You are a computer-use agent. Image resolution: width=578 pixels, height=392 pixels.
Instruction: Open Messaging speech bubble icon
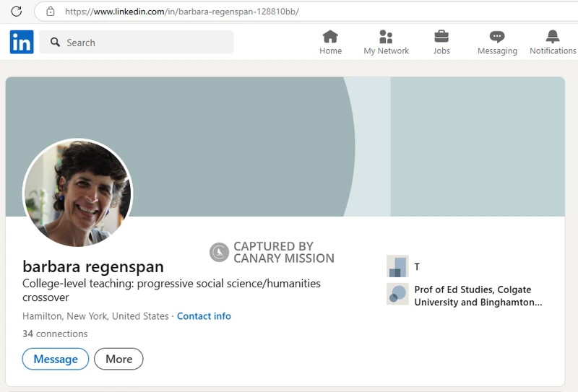pos(497,37)
